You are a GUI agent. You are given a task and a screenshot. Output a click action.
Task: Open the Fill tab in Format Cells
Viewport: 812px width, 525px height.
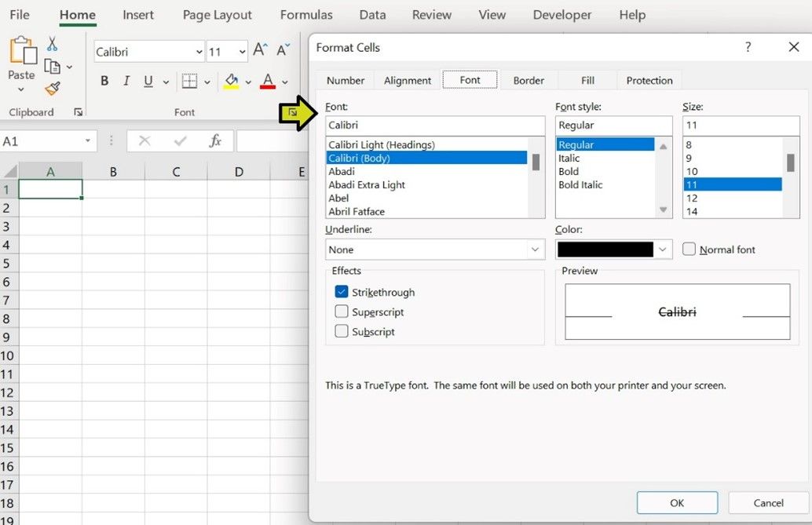point(587,80)
